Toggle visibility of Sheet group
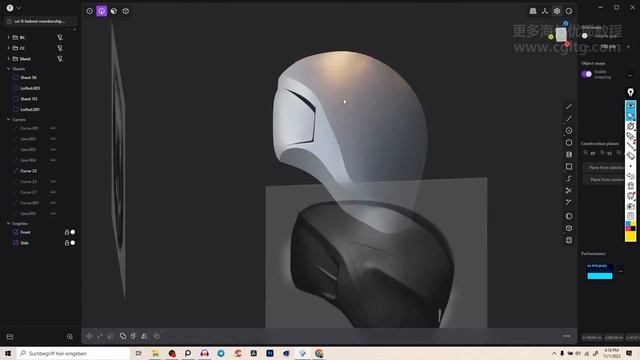 (60, 59)
